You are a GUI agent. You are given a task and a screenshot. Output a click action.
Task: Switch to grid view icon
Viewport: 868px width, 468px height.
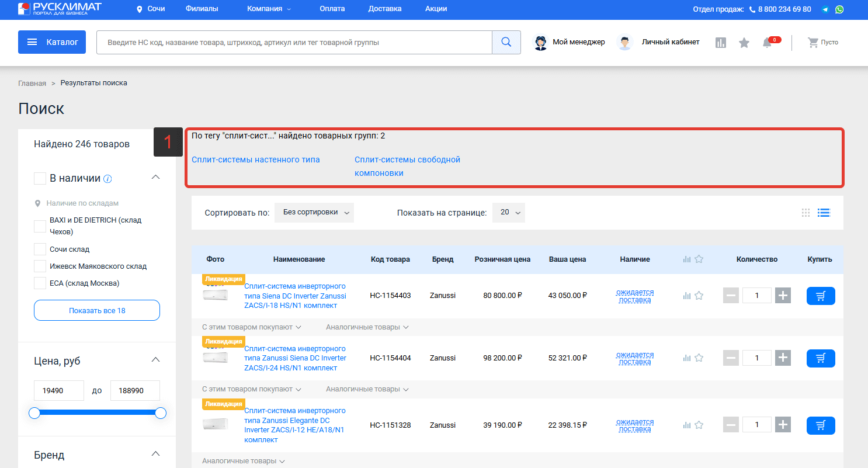click(806, 213)
